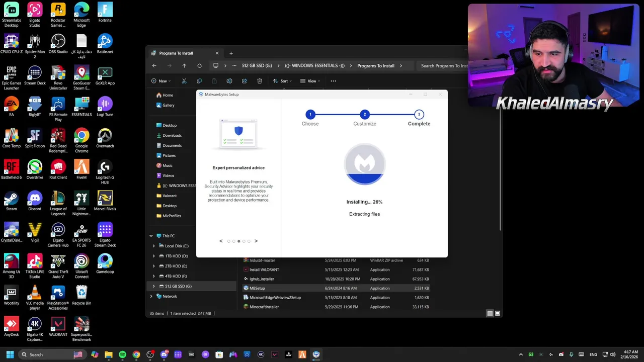Collapse the This PC tree node

point(151,236)
